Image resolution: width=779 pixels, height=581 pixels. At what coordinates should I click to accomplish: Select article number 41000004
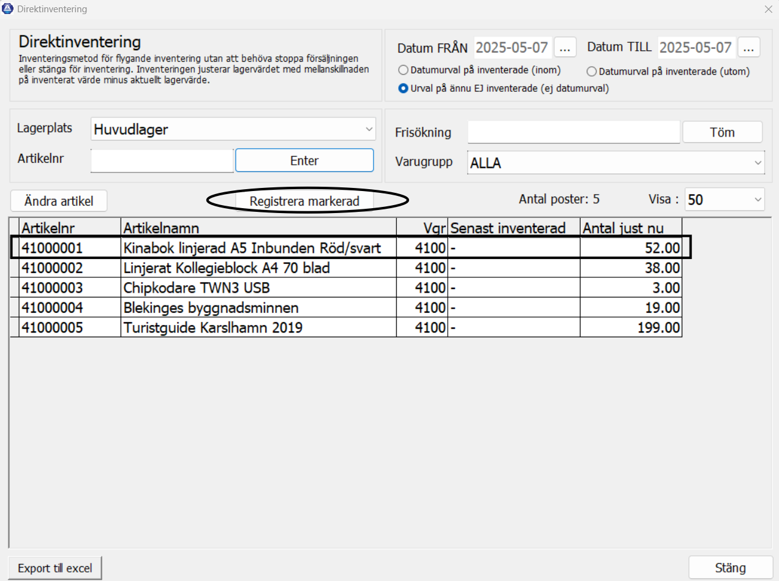pyautogui.click(x=70, y=308)
